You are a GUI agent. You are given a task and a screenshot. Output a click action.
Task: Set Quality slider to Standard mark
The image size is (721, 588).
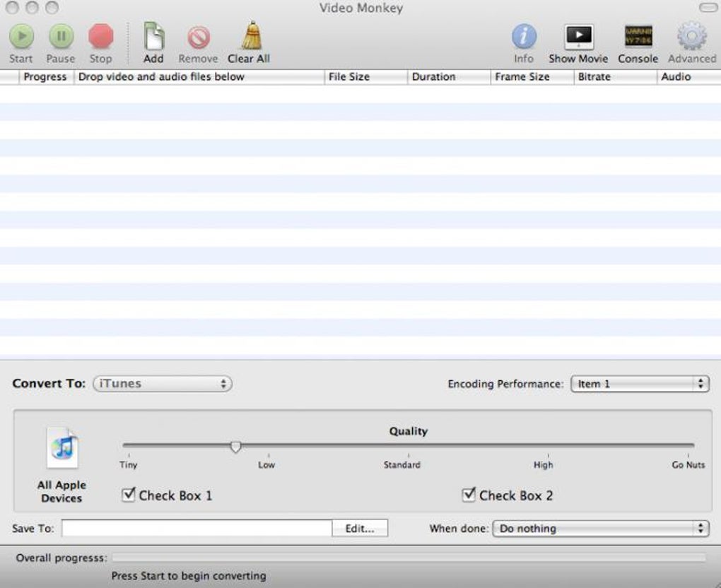409,445
